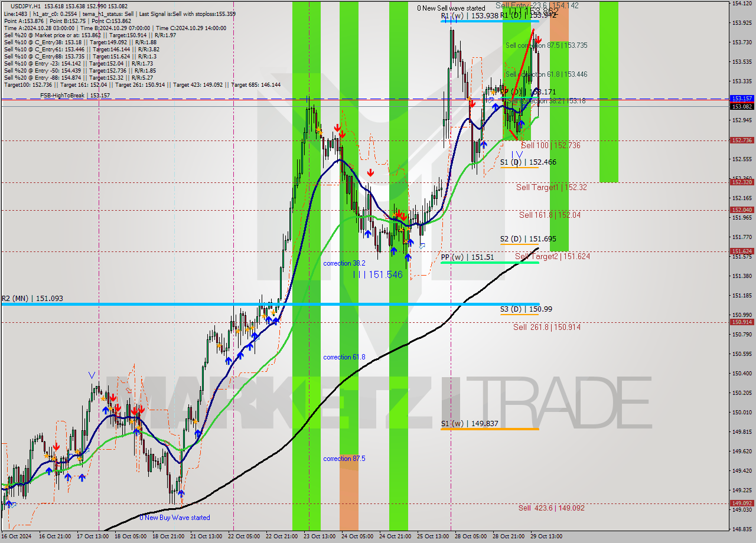Click the blue 'correction 38.2' label
This screenshot has height=543, width=756.
click(x=344, y=263)
